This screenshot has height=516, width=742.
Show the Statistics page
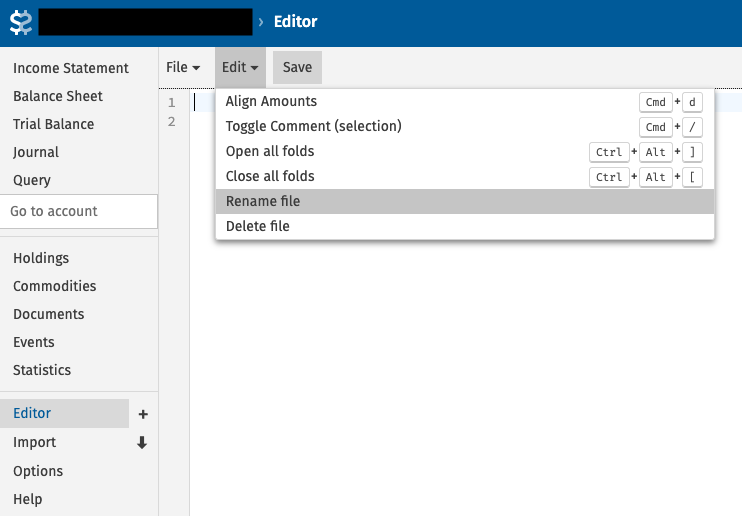(x=42, y=370)
